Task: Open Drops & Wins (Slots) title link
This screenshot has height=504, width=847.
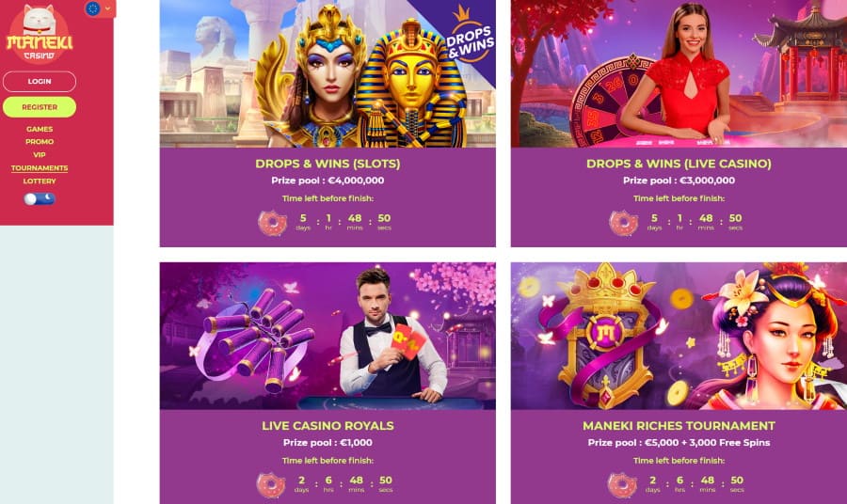Action: point(328,164)
